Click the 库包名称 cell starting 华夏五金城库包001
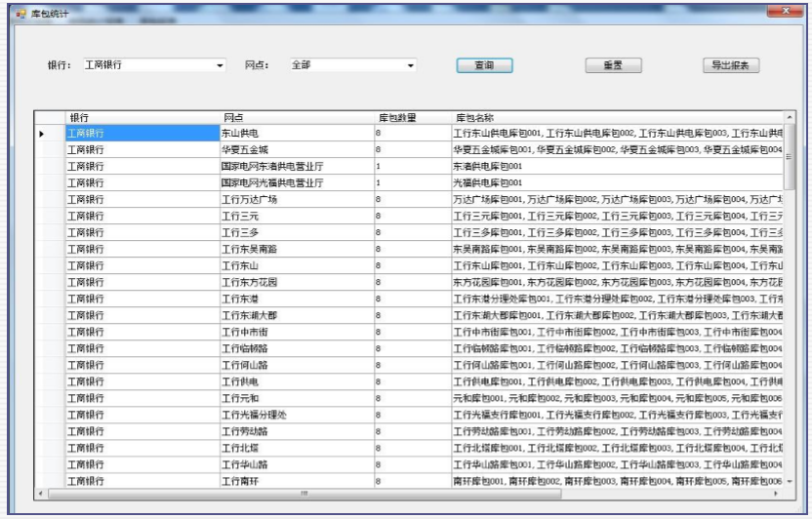 [x=617, y=149]
